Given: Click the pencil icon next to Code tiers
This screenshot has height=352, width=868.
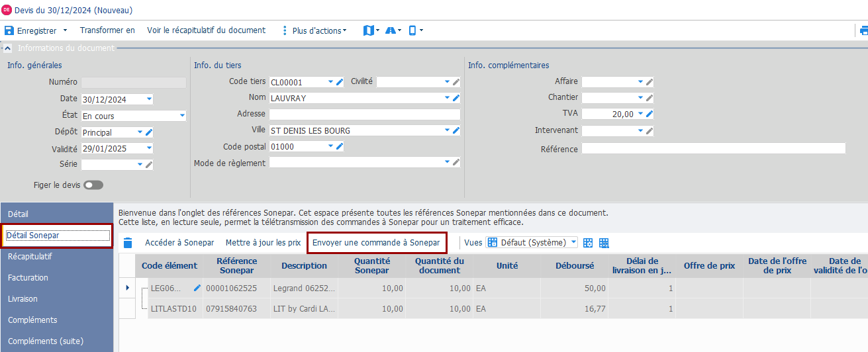Looking at the screenshot, I should click(x=340, y=82).
